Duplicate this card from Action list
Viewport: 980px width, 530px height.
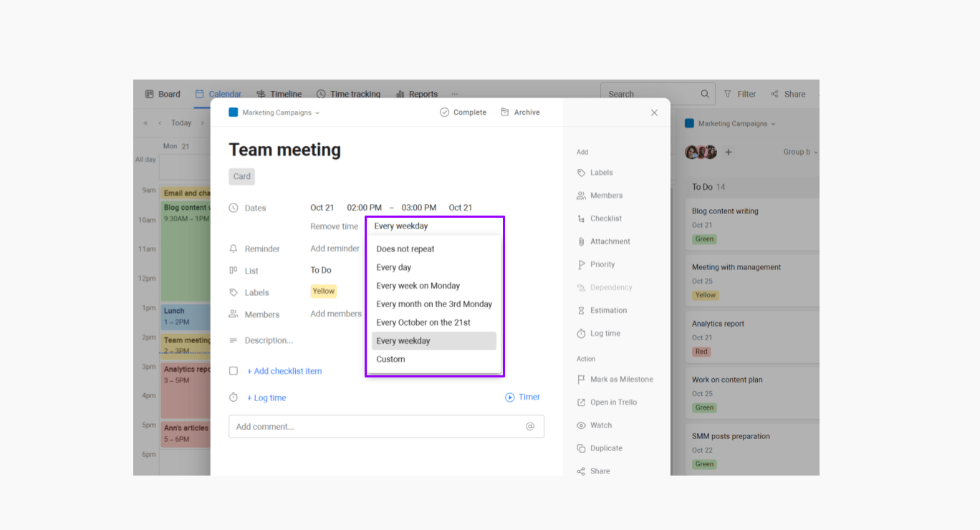coord(605,448)
